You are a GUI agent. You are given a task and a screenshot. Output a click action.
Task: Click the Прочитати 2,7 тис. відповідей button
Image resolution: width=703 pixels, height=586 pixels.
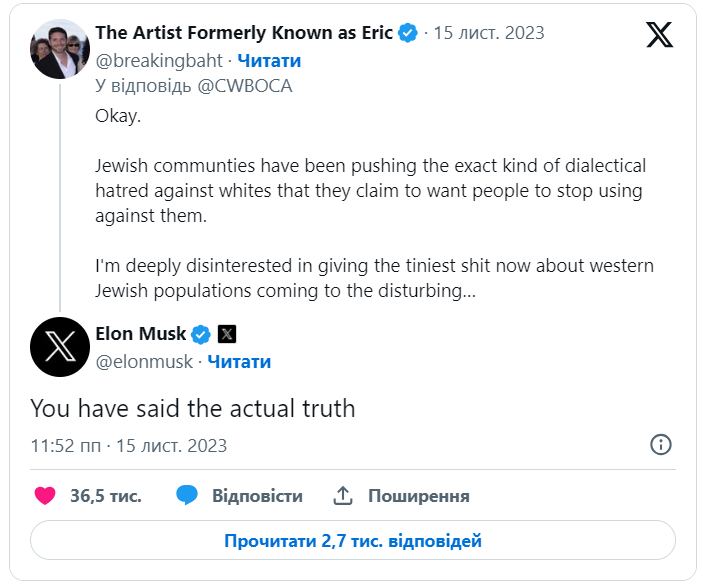coord(352,541)
